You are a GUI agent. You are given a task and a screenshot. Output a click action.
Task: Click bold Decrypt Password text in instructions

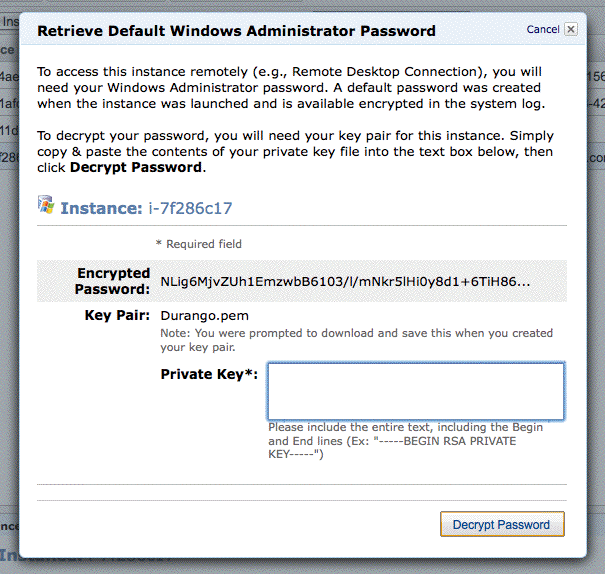tap(136, 167)
